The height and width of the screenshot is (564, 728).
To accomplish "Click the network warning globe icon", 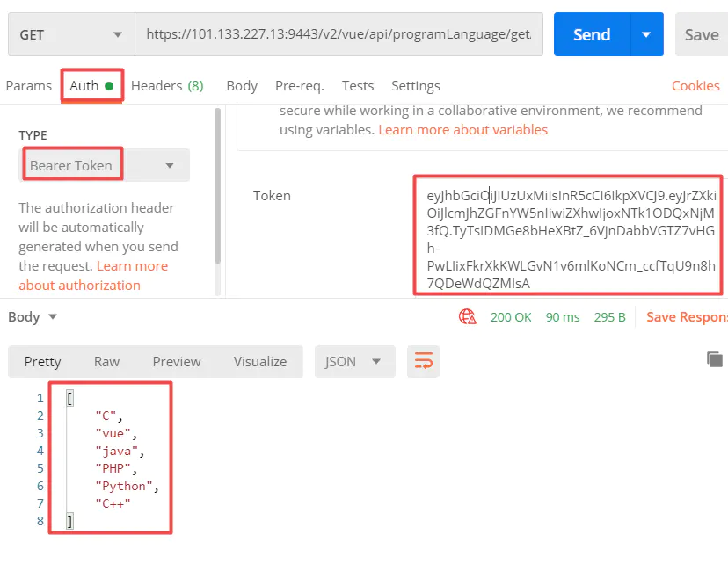I will pyautogui.click(x=467, y=317).
